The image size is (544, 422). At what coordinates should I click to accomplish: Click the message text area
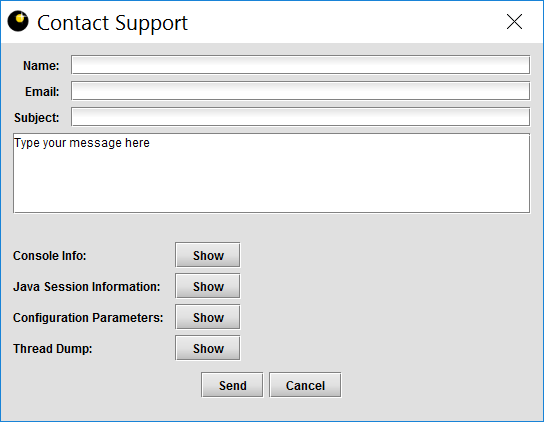[x=272, y=173]
